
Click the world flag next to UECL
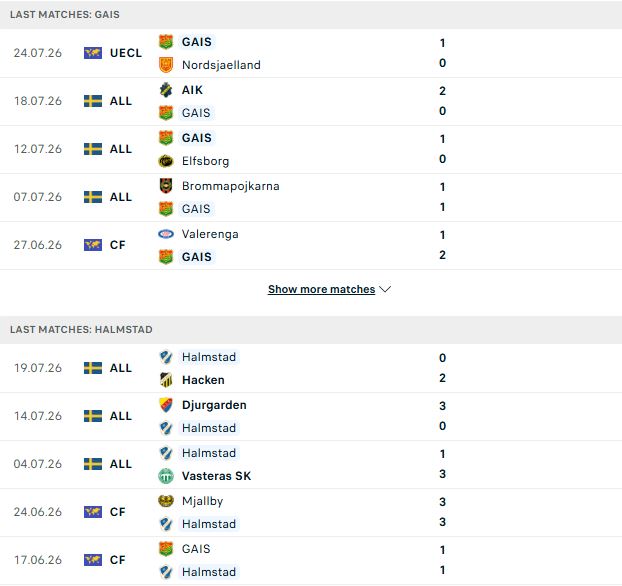click(x=93, y=53)
